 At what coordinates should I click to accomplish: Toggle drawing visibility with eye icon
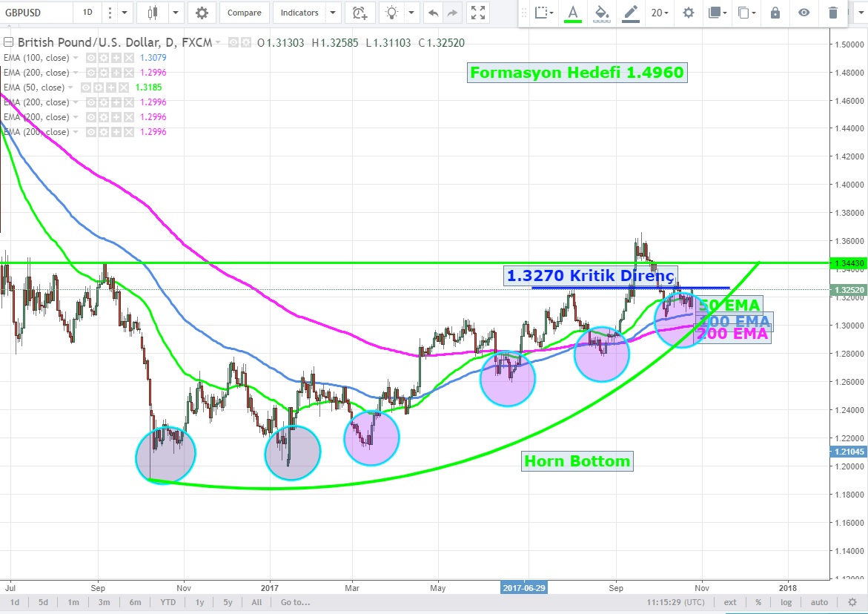(804, 13)
